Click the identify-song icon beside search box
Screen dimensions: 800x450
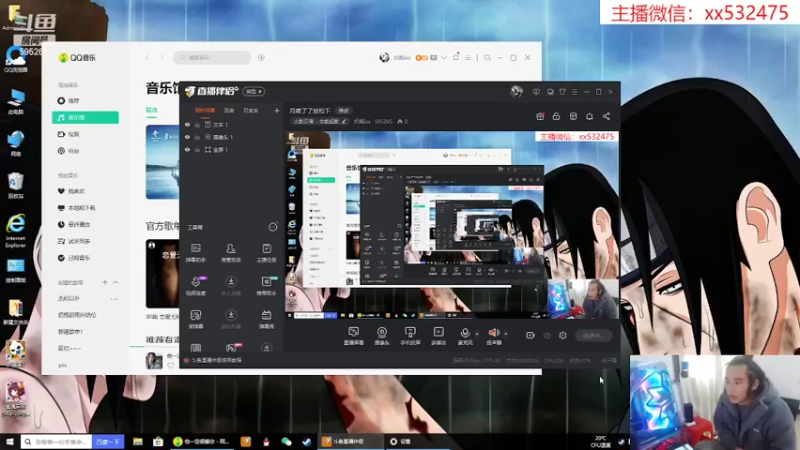click(261, 58)
